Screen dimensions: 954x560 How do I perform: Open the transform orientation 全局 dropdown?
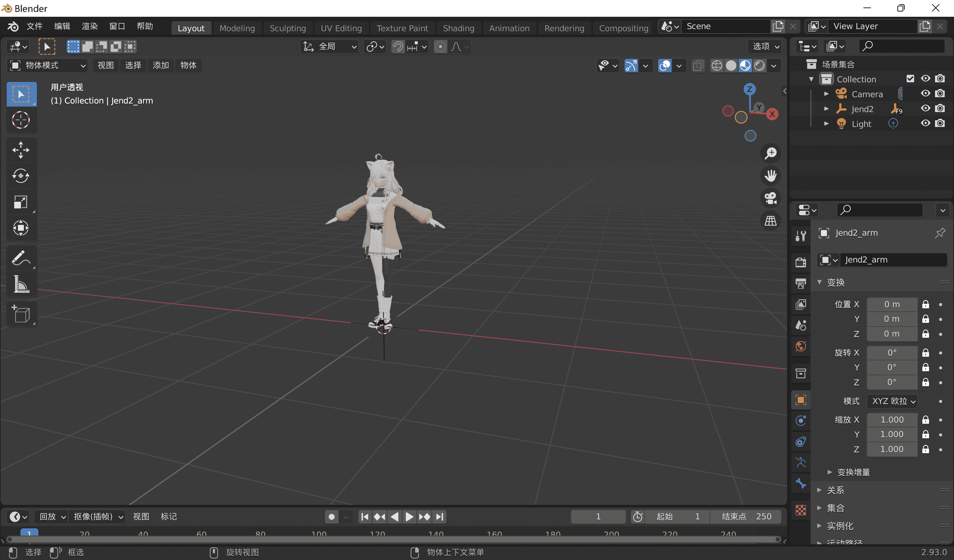pos(329,47)
